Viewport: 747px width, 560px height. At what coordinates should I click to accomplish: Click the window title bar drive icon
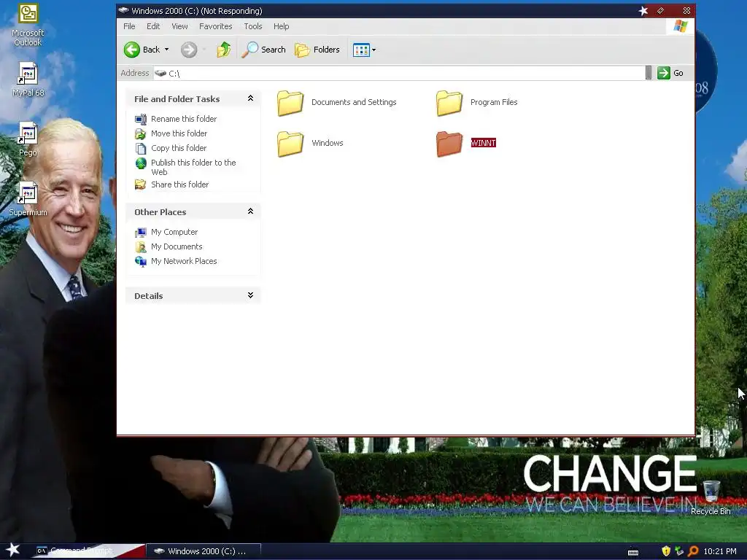pyautogui.click(x=123, y=10)
